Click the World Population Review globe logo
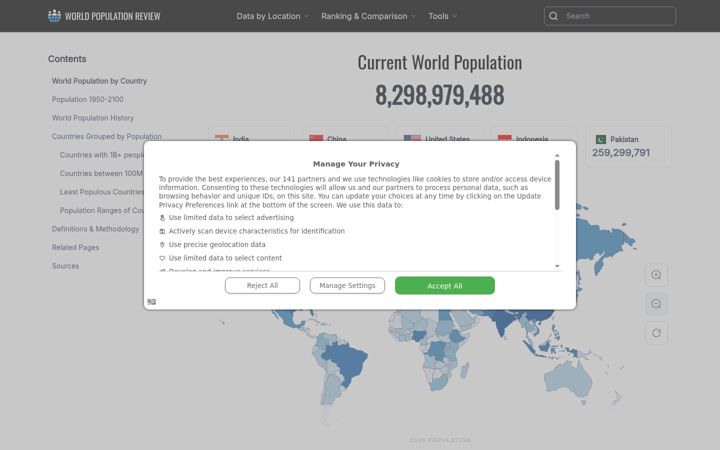The height and width of the screenshot is (450, 720). 54,16
